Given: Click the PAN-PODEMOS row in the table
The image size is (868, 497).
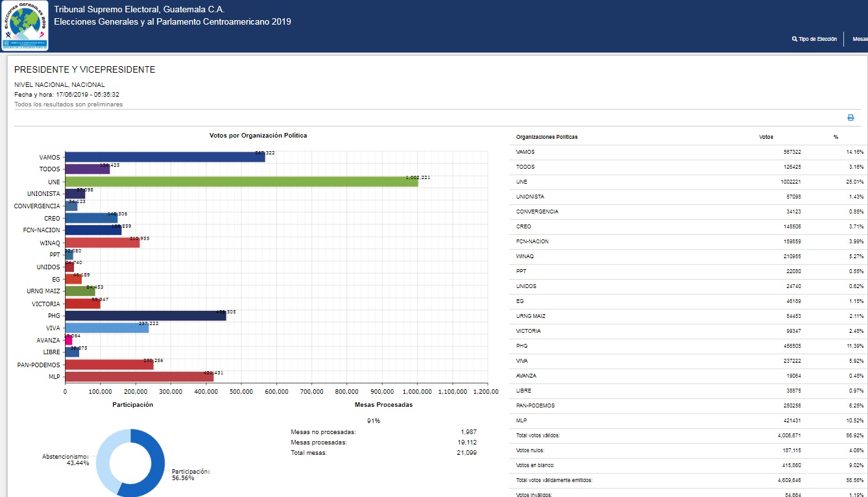Looking at the screenshot, I should click(x=688, y=406).
